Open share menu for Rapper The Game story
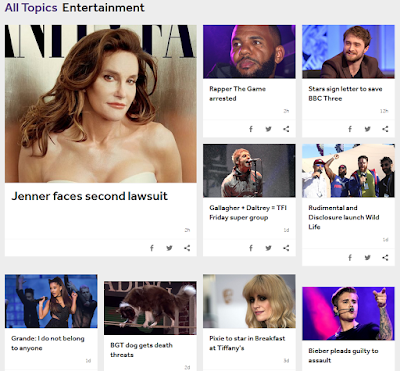 [286, 129]
